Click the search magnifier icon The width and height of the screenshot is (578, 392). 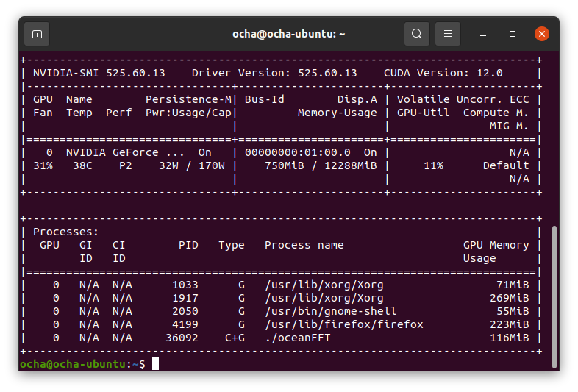tap(417, 34)
